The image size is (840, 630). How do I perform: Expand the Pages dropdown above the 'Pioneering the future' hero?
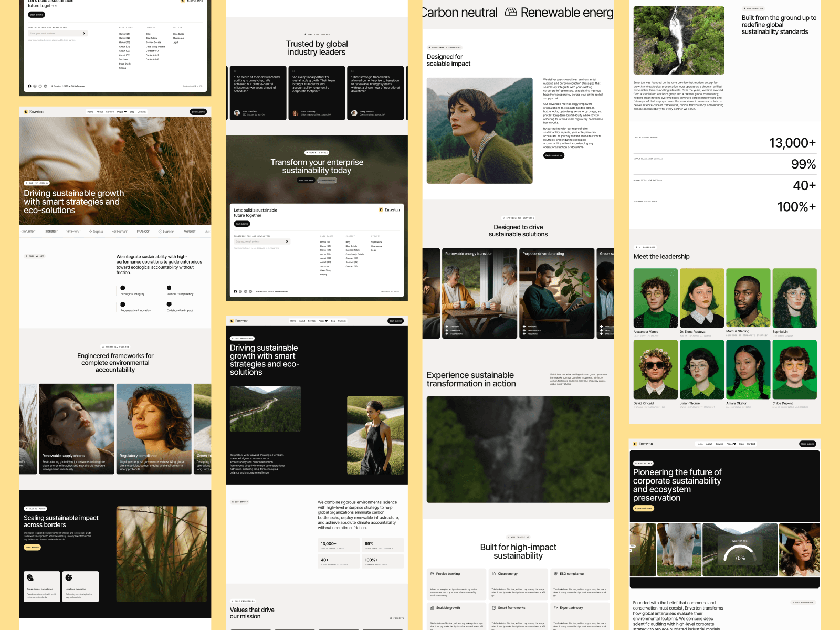(731, 444)
